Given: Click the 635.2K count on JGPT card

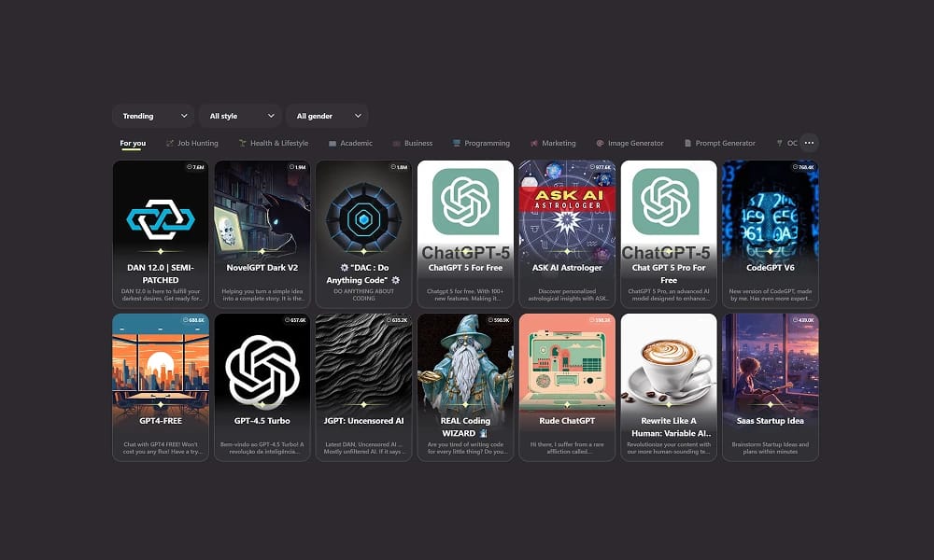Looking at the screenshot, I should (x=397, y=320).
